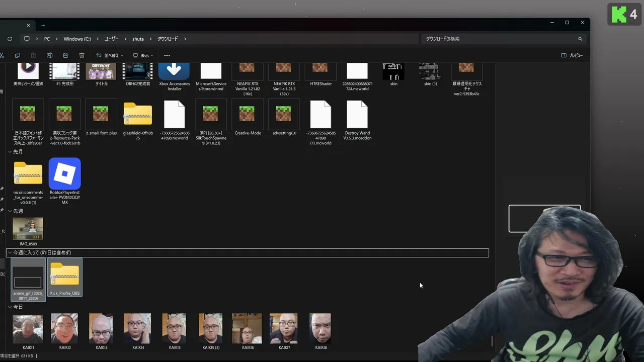Select Destroy Wand V3.5.3.mcaddon file
The image size is (644, 362).
(x=357, y=120)
